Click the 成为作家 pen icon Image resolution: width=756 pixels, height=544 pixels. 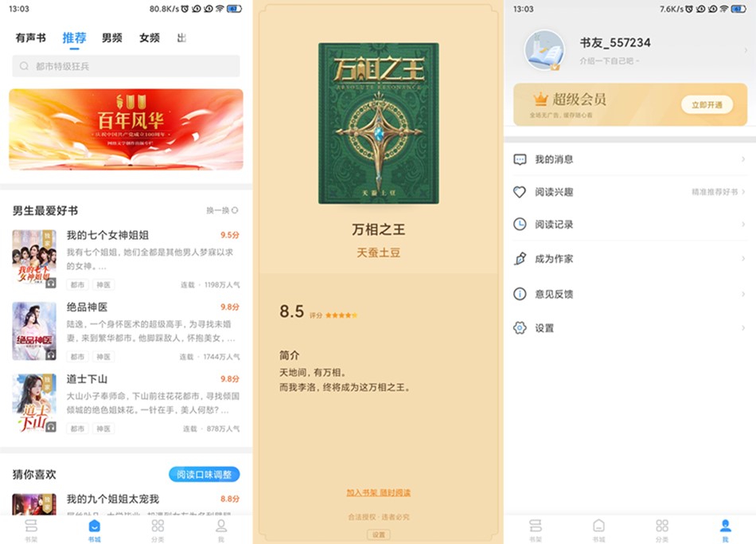tap(520, 259)
